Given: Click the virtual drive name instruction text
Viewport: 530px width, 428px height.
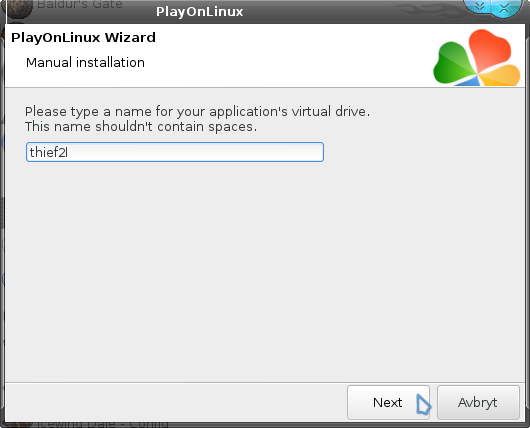Looking at the screenshot, I should (x=197, y=112).
